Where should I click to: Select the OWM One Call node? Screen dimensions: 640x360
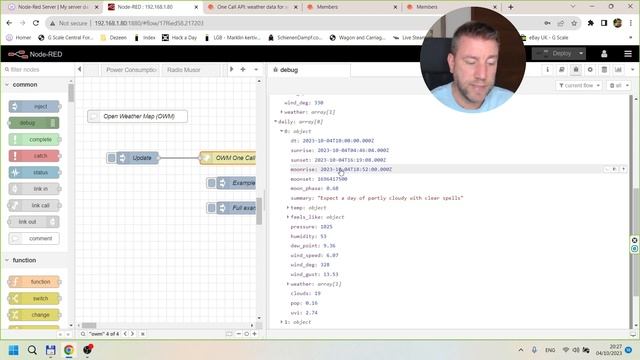pyautogui.click(x=228, y=158)
